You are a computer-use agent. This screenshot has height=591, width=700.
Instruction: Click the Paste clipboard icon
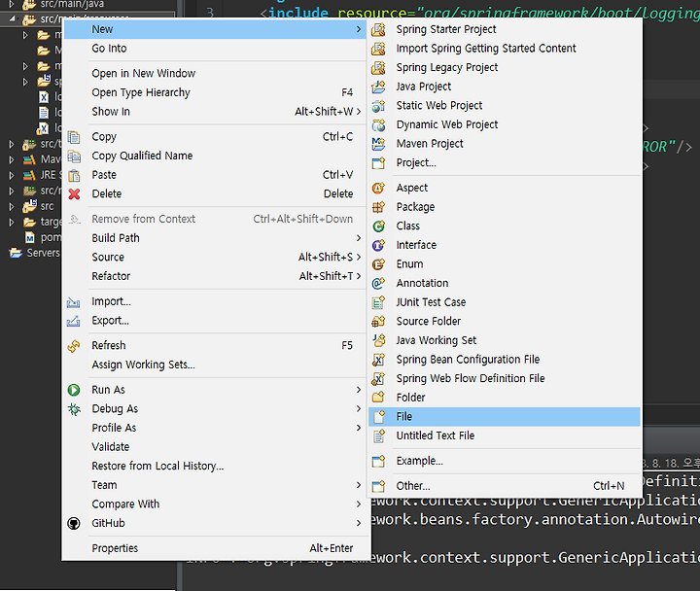[74, 175]
